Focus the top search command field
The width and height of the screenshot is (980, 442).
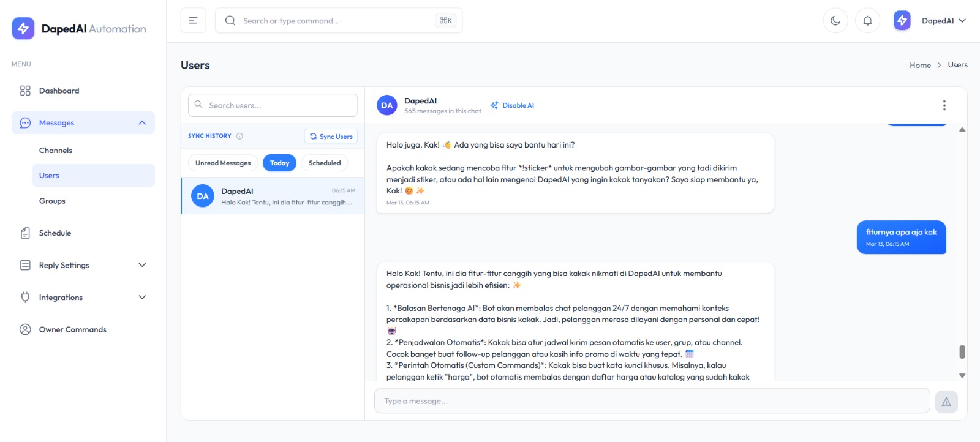[x=339, y=21]
